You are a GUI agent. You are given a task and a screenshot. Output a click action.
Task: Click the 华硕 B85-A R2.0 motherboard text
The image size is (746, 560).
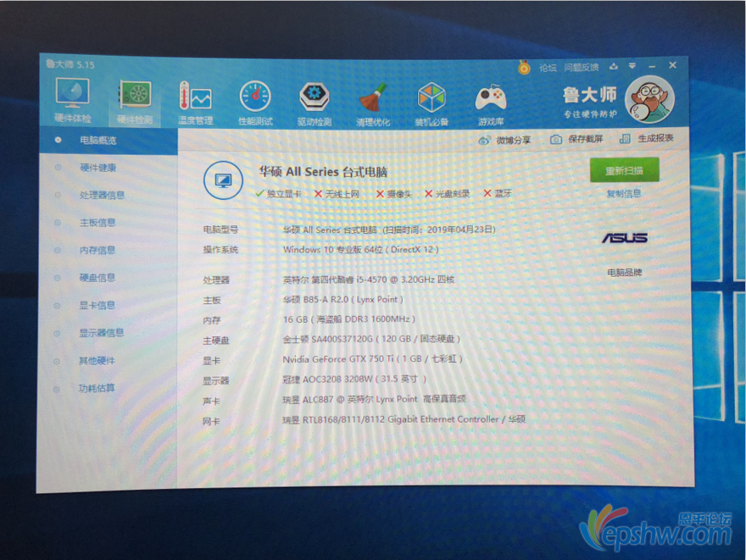(343, 300)
